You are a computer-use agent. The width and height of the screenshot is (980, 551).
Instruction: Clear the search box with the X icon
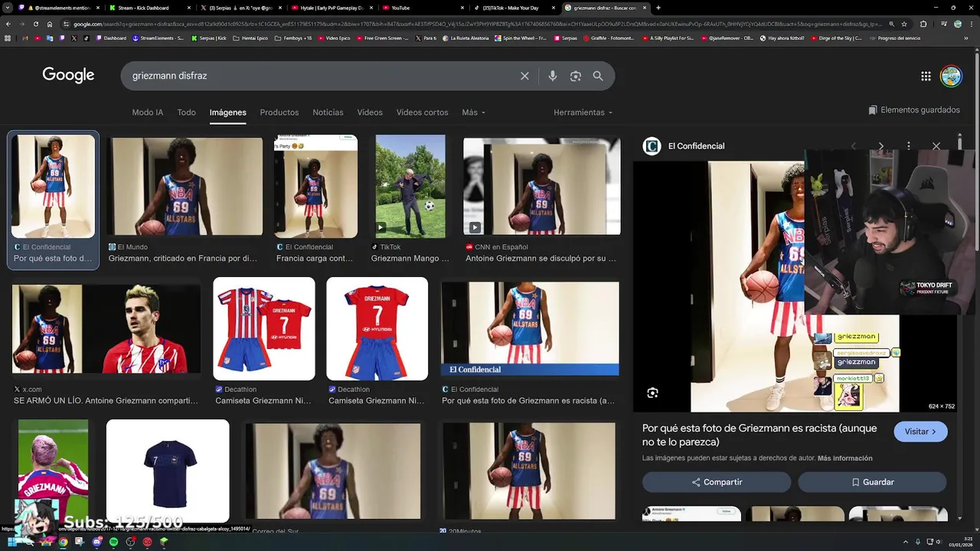pos(524,76)
